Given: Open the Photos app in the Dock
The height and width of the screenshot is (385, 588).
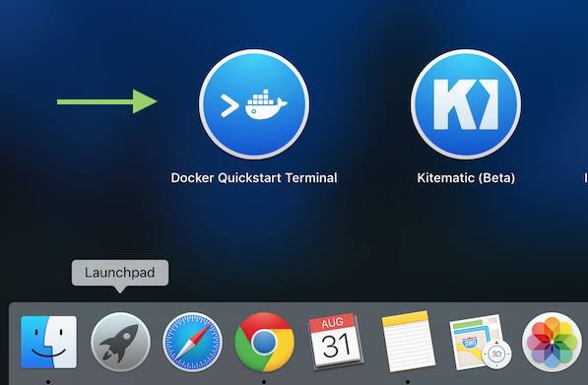Looking at the screenshot, I should pyautogui.click(x=552, y=342).
